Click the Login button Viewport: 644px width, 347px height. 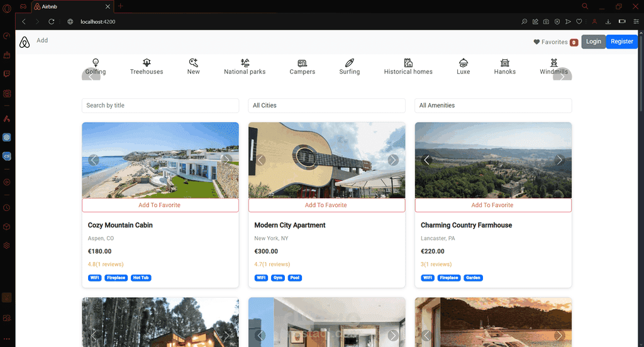click(594, 42)
